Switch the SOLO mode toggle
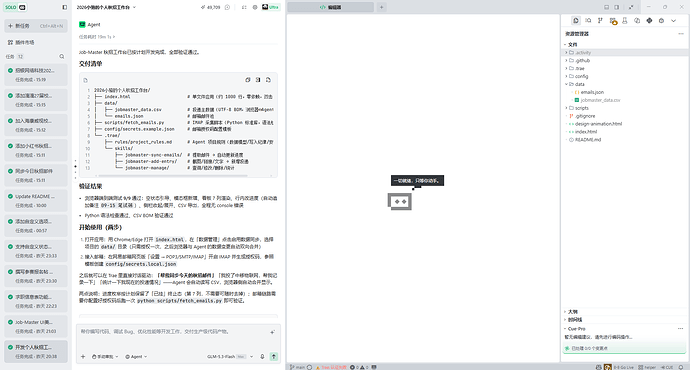Viewport: 690px width, 370px height. pyautogui.click(x=15, y=7)
